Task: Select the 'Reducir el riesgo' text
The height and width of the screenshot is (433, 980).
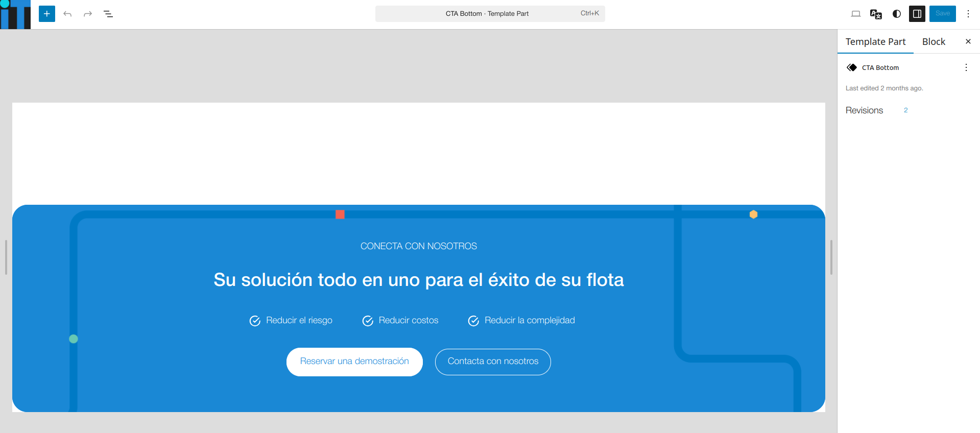Action: (x=299, y=320)
